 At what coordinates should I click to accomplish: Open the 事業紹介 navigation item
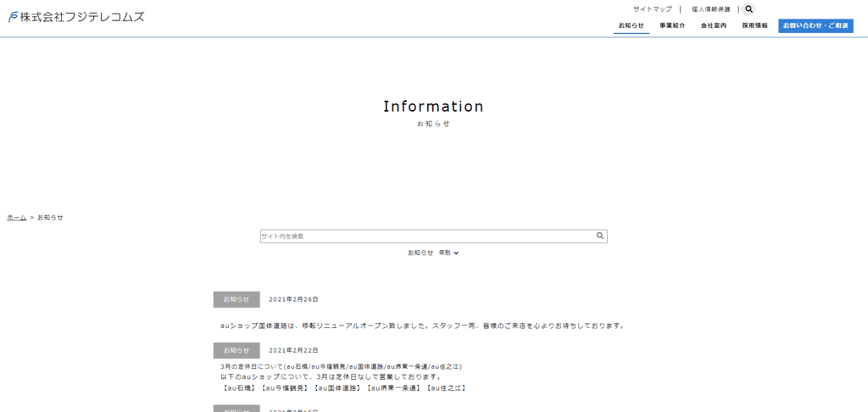pyautogui.click(x=672, y=25)
